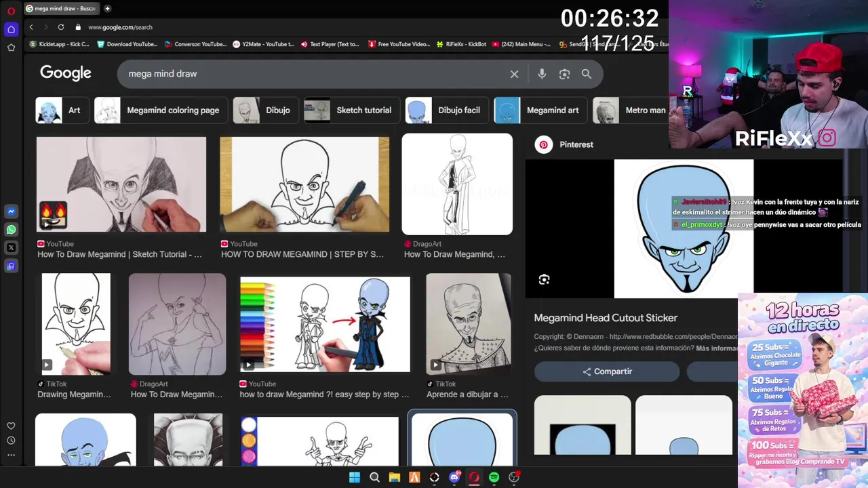Click the address bar URL
868x488 pixels.
tap(121, 27)
